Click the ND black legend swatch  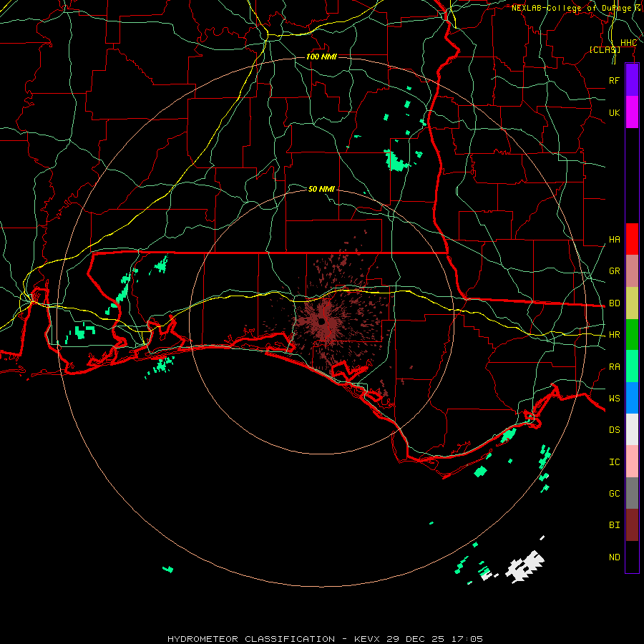coord(632,557)
